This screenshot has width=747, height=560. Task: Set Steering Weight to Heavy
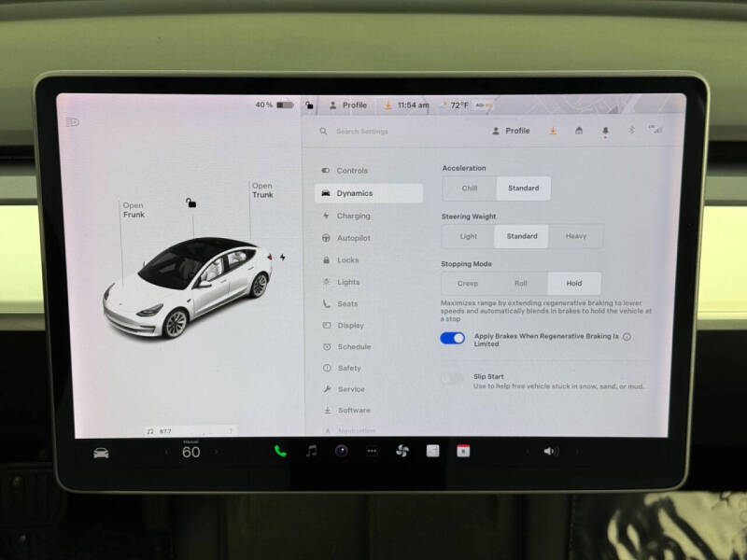575,236
